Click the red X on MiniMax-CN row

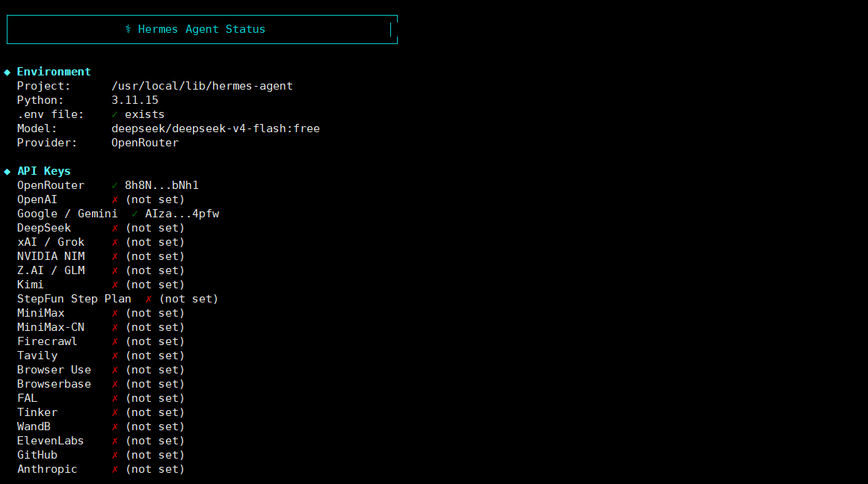tap(115, 327)
